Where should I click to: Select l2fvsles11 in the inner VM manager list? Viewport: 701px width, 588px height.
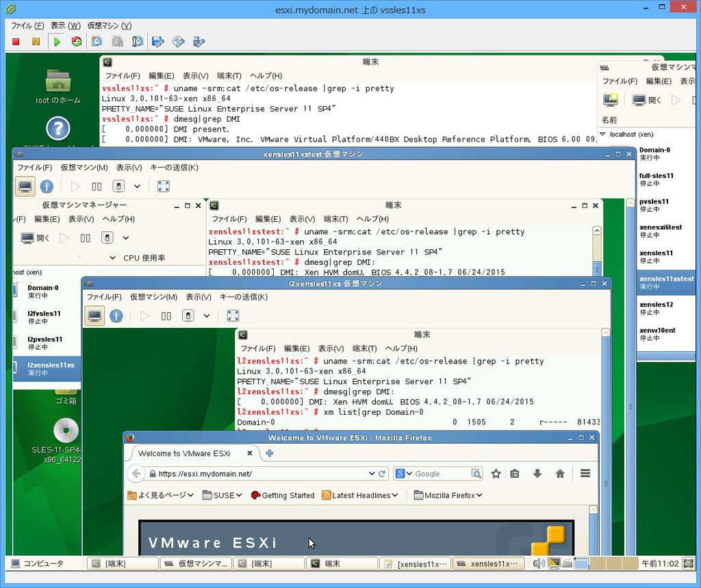coord(47,317)
